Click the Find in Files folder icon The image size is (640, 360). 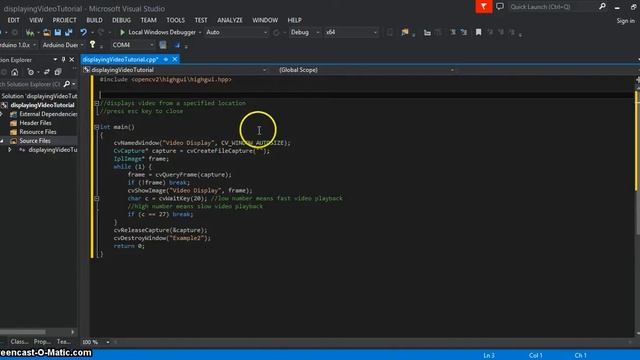tap(404, 32)
